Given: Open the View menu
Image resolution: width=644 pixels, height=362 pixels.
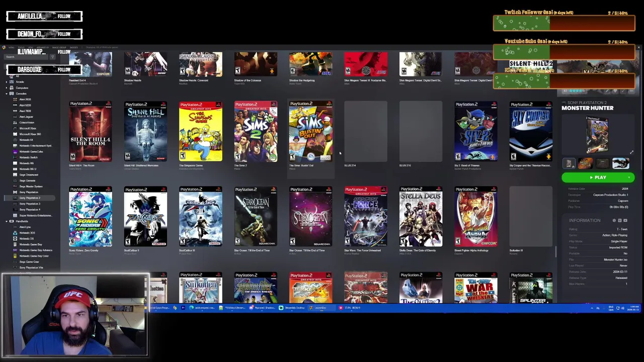Looking at the screenshot, I should click(x=31, y=47).
